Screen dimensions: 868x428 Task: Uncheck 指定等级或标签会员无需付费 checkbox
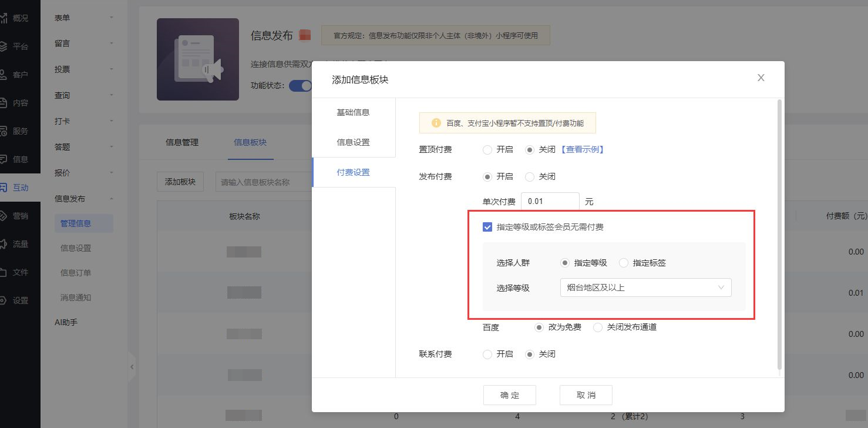click(x=487, y=227)
